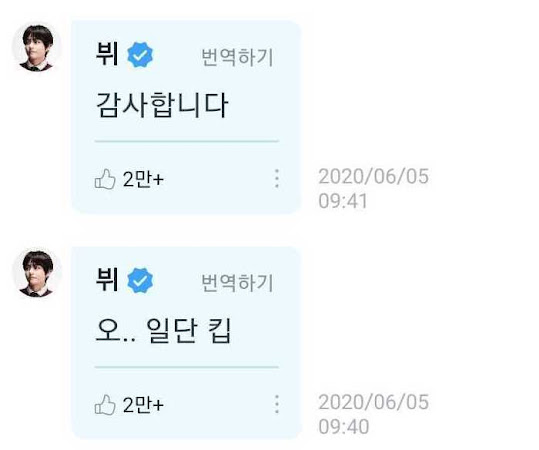539x450 pixels.
Task: Translate the 오.. 일단 킵 comment via 번역하기
Action: point(237,283)
